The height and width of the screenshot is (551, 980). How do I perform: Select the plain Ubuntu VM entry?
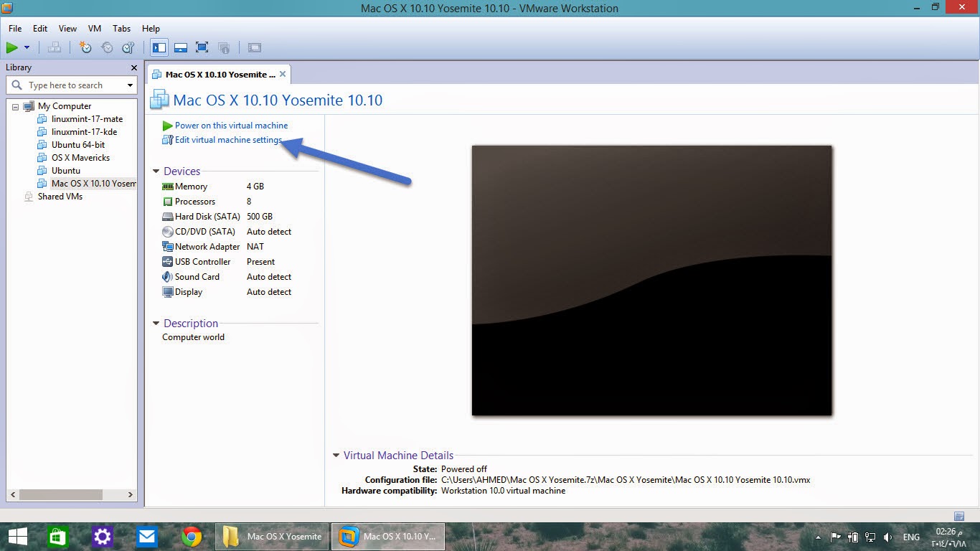(x=66, y=171)
